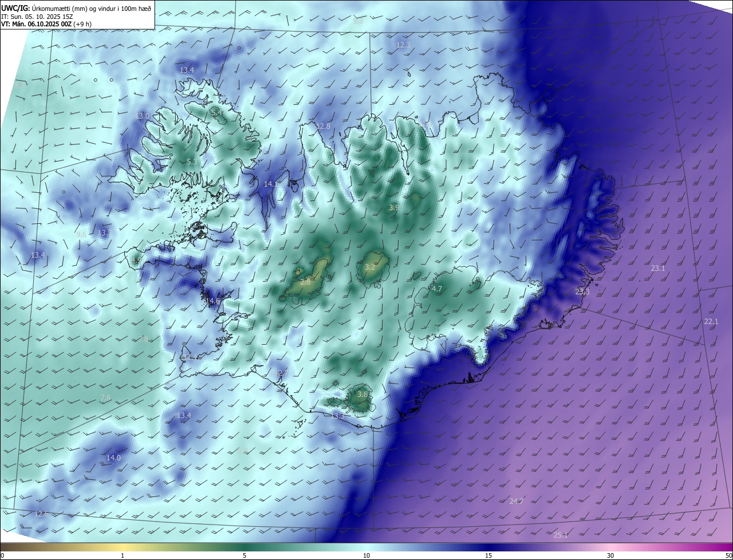Click the color scale tick label 5
733x560 pixels.
tap(245, 555)
